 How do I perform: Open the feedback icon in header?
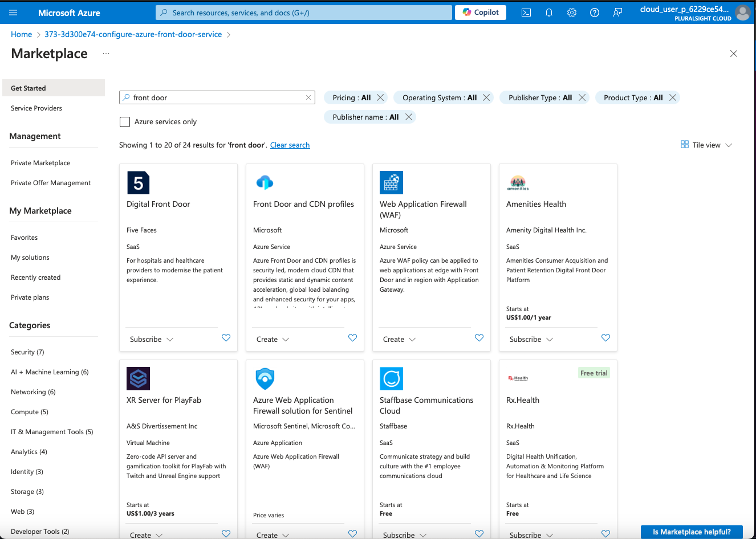617,13
